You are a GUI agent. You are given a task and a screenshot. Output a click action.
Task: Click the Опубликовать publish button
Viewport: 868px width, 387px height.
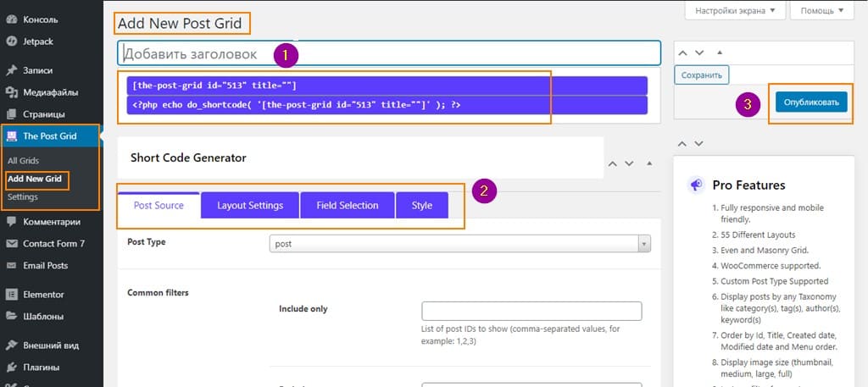(x=811, y=102)
